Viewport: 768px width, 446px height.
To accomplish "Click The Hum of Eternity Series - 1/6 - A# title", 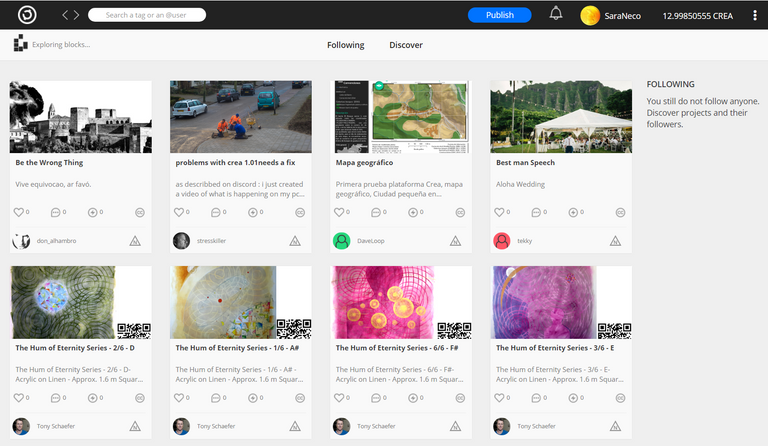I will [237, 348].
